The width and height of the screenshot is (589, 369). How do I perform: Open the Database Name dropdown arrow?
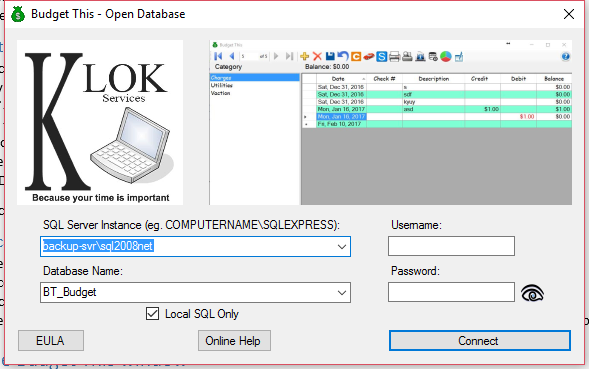click(341, 293)
